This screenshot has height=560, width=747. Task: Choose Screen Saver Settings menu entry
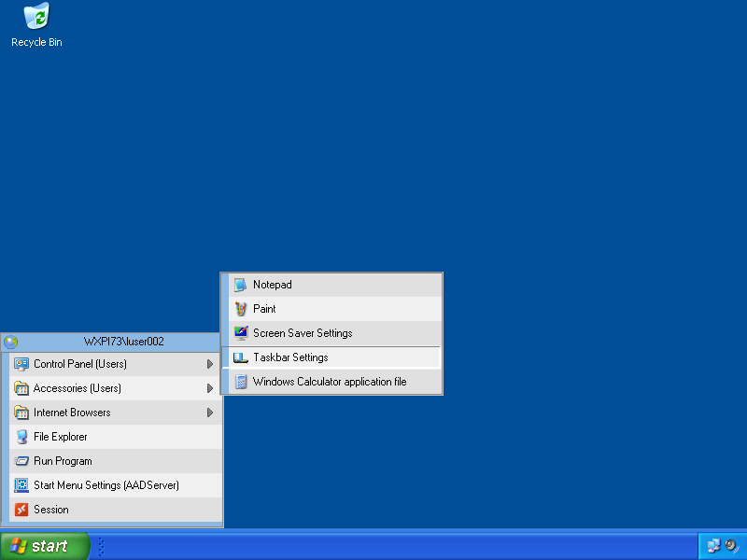[302, 333]
